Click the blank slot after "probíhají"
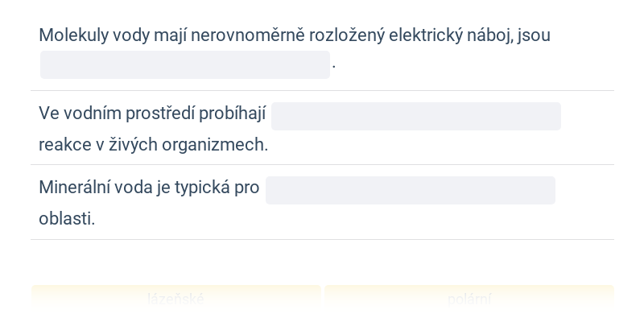Screen dimensions: 644x322 click(416, 116)
